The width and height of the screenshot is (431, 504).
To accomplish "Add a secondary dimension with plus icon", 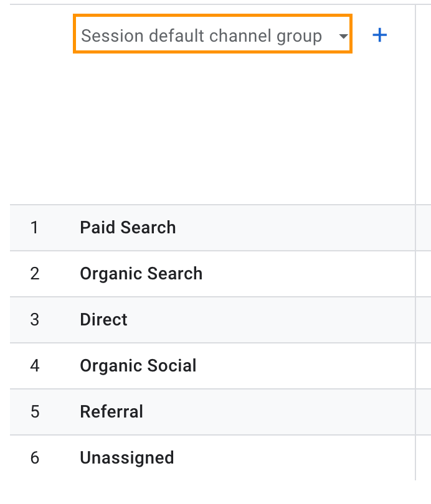I will pyautogui.click(x=379, y=35).
